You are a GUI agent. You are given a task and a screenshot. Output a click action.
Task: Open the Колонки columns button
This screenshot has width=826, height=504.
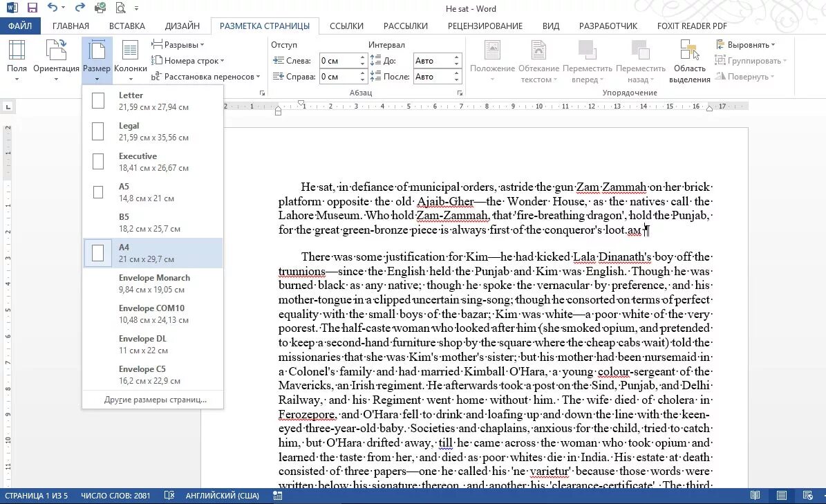(x=130, y=61)
